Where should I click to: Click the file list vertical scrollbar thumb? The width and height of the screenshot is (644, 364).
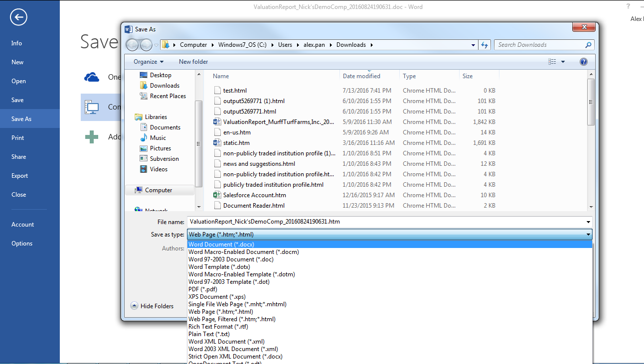[x=591, y=102]
